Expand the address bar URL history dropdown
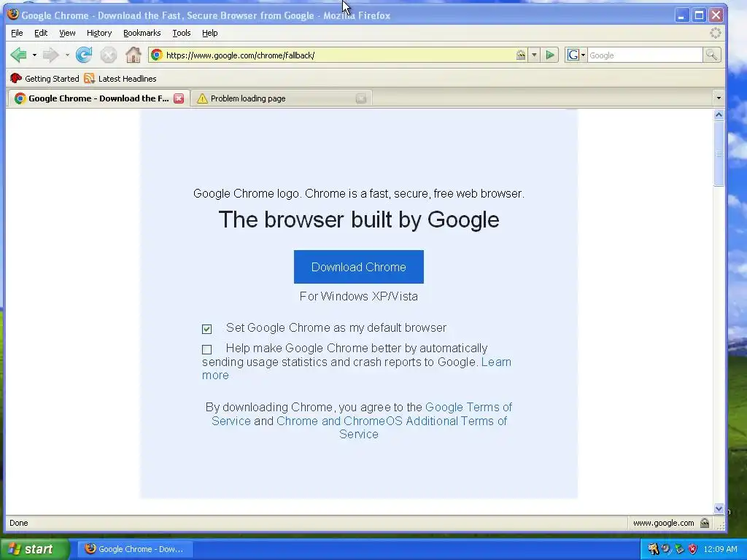This screenshot has width=747, height=560. click(534, 55)
